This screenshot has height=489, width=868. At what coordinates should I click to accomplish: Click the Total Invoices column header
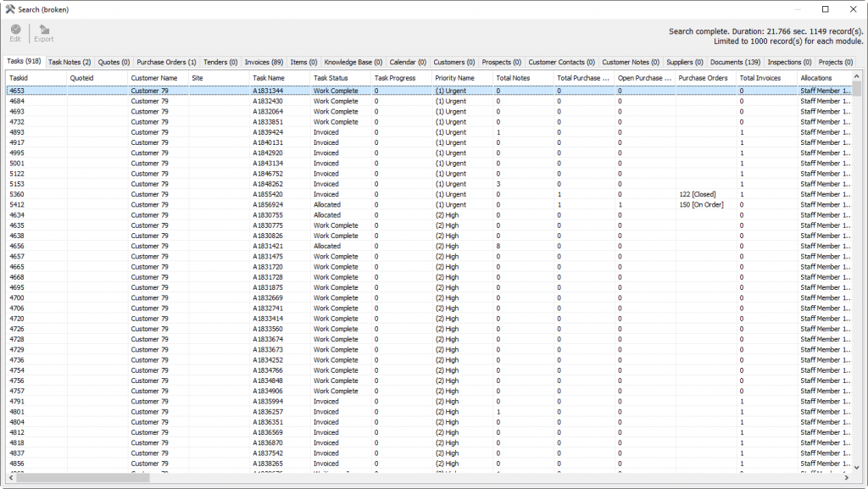click(x=765, y=78)
